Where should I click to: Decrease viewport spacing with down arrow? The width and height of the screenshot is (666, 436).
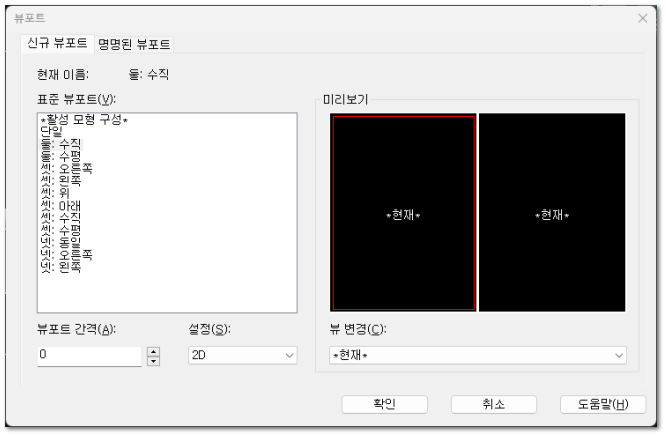pos(153,361)
